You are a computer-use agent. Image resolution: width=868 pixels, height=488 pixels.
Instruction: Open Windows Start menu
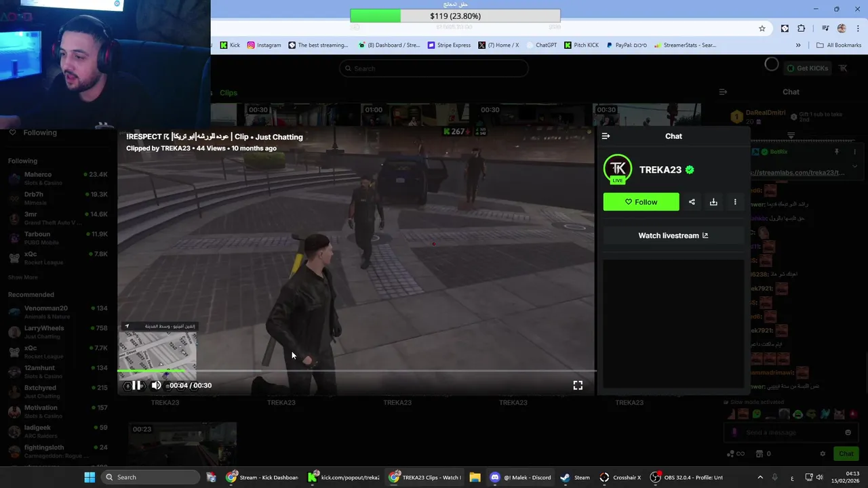pos(90,477)
